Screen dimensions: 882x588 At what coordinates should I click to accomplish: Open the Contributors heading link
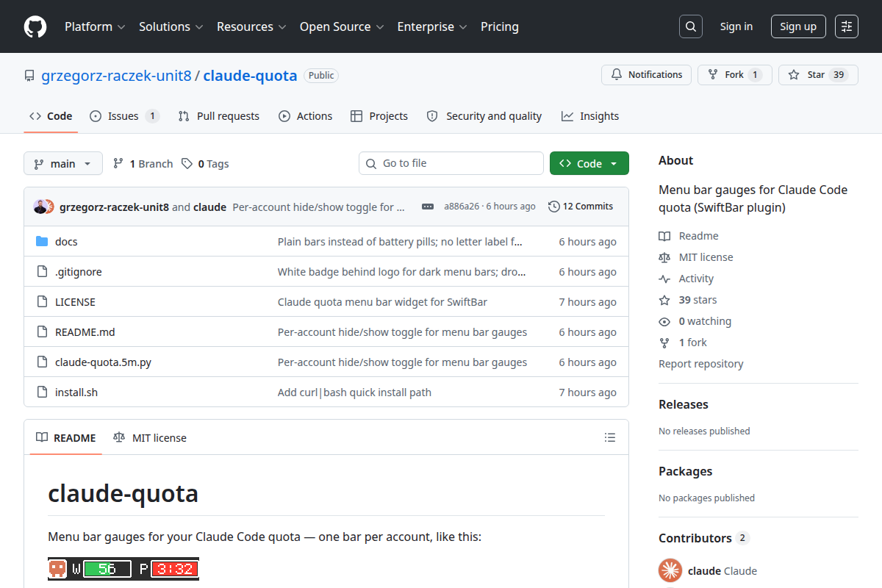[x=703, y=538]
